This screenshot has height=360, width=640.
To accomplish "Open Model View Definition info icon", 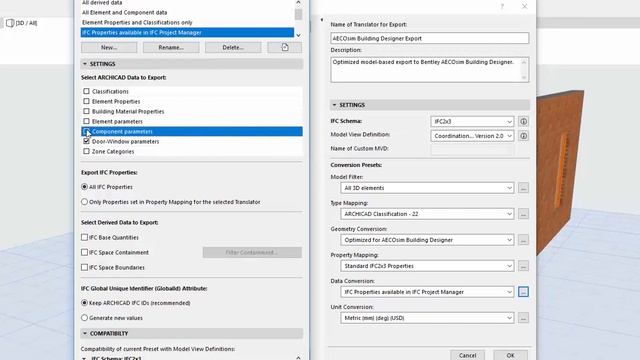I will [523, 136].
